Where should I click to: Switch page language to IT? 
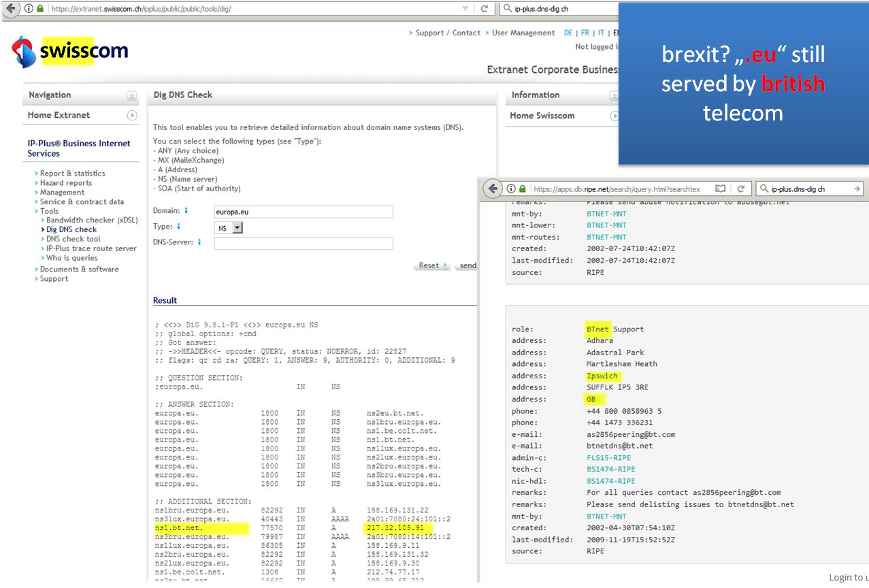601,33
